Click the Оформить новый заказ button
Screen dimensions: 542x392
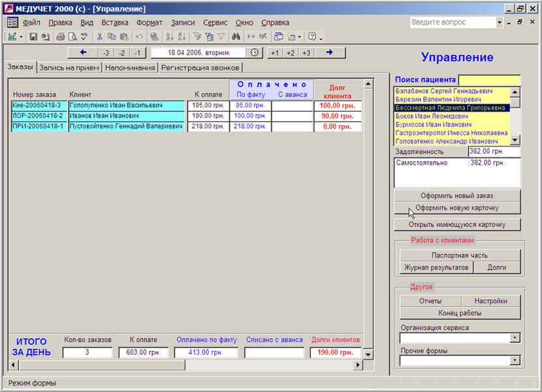click(x=456, y=195)
